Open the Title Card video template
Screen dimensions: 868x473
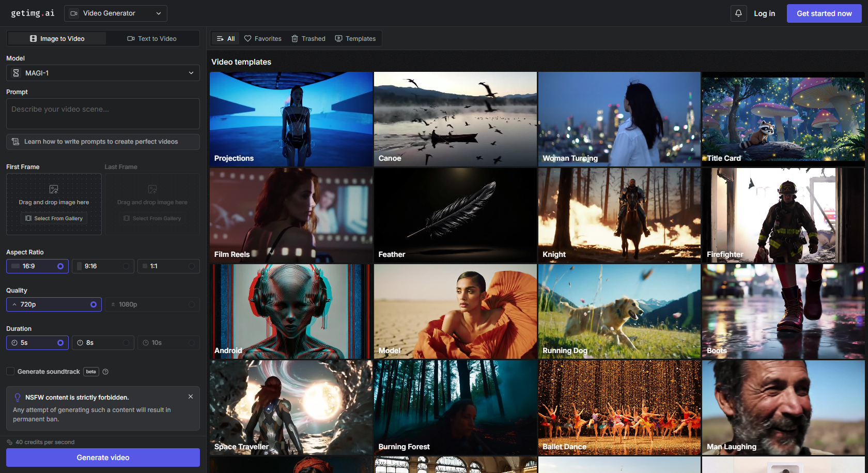783,119
